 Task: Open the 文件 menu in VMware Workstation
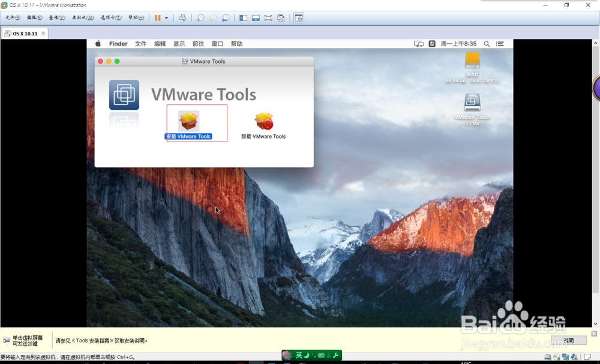coord(12,17)
